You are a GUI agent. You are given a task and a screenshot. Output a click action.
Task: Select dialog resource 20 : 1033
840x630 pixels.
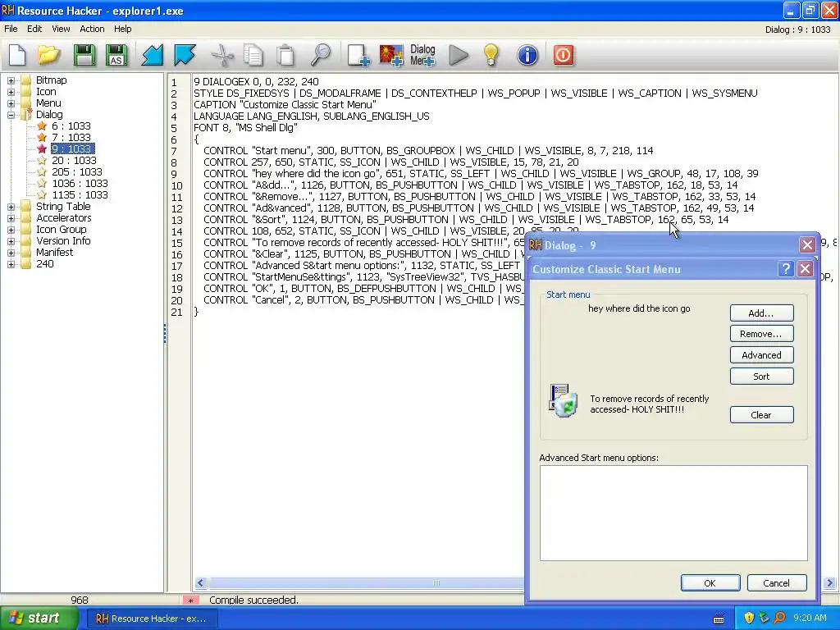click(74, 160)
